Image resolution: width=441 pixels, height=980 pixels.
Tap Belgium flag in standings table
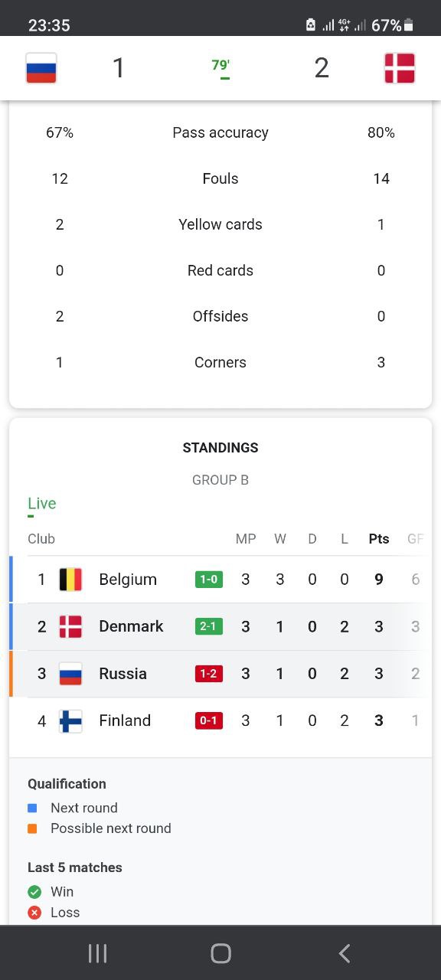point(70,580)
